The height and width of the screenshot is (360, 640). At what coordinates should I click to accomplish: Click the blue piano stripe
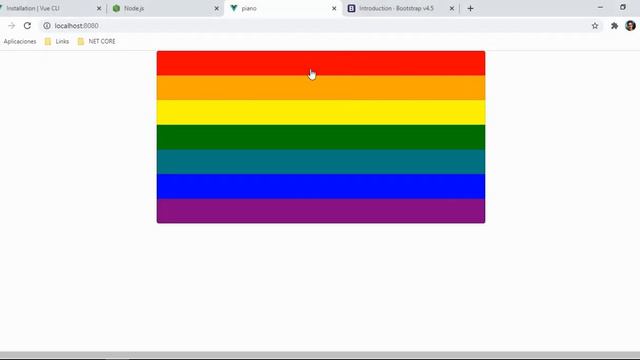[321, 187]
